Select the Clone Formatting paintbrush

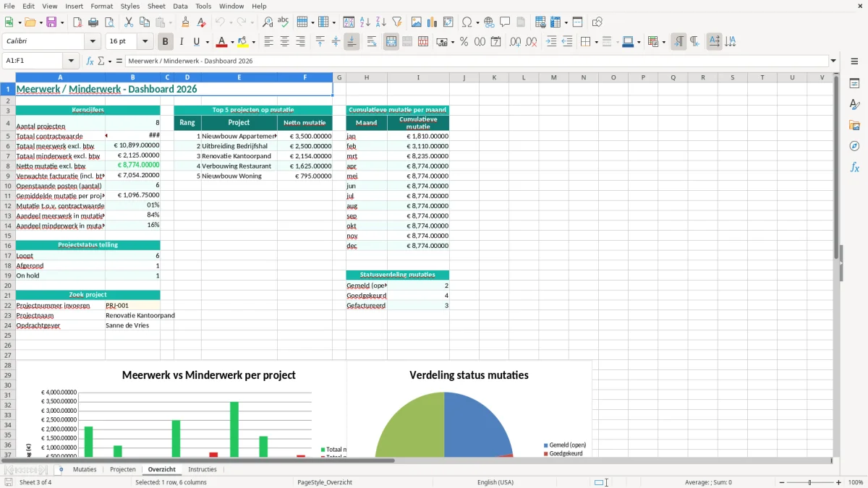pyautogui.click(x=185, y=22)
